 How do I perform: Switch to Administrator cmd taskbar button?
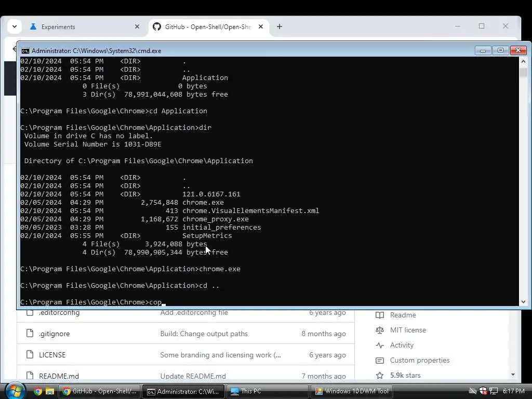tap(183, 391)
